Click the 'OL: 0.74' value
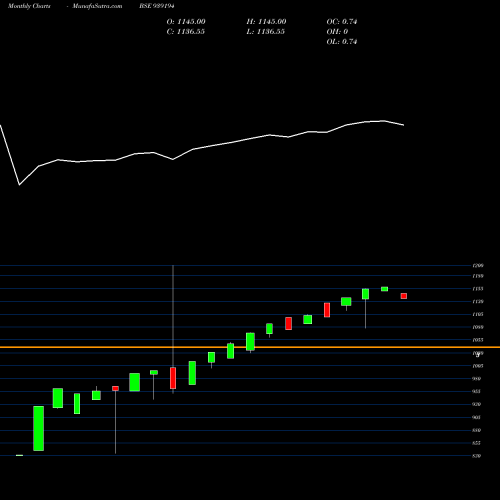 pos(342,42)
